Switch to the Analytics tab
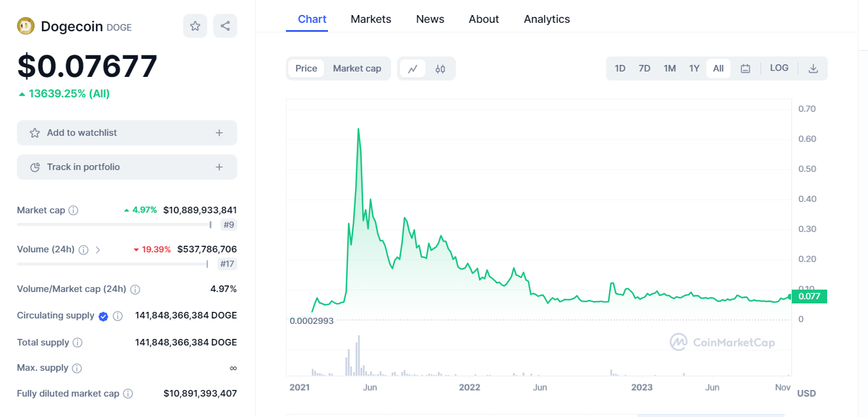This screenshot has width=868, height=417. (547, 19)
